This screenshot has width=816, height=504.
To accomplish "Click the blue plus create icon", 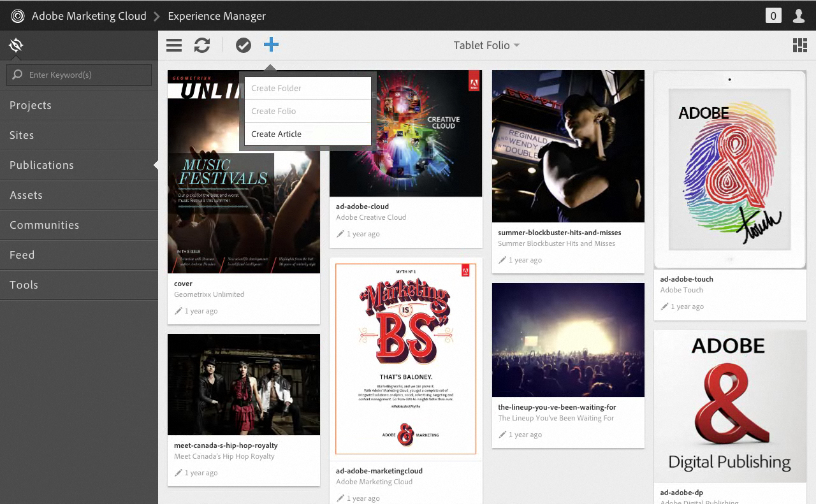I will tap(271, 45).
